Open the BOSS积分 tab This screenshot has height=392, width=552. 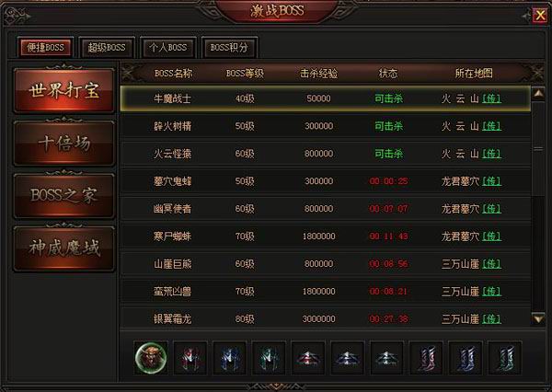(x=229, y=47)
